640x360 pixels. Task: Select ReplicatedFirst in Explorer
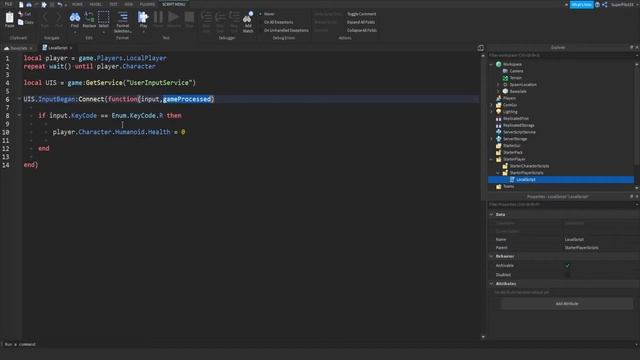tap(516, 118)
